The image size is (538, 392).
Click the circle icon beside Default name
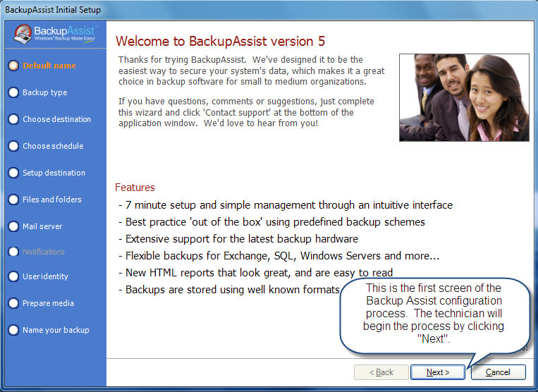[13, 66]
